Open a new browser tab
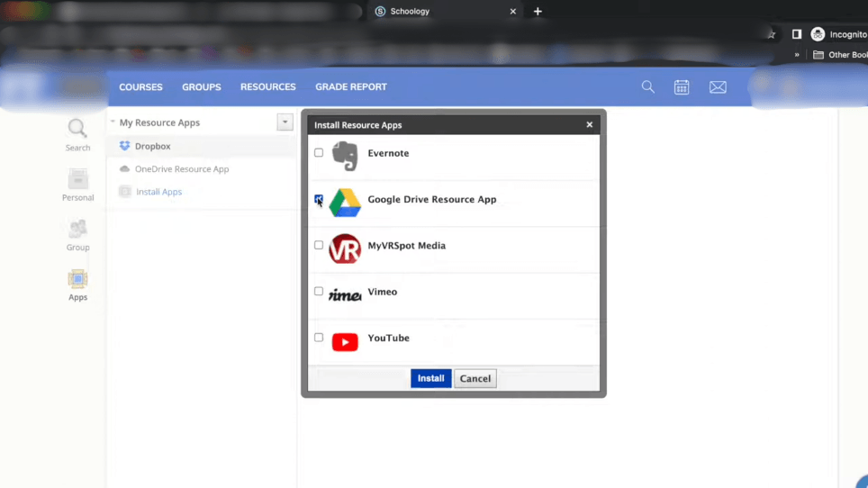Image resolution: width=868 pixels, height=488 pixels. [538, 11]
